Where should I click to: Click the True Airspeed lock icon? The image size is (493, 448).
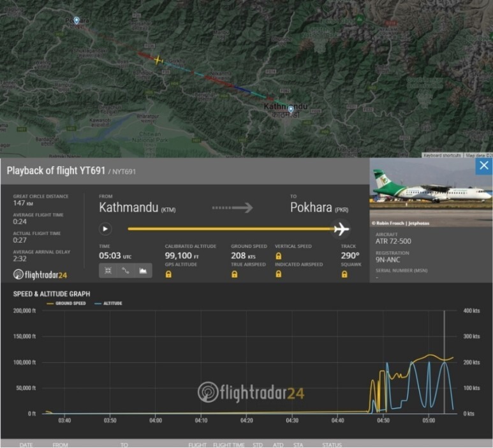coord(234,274)
